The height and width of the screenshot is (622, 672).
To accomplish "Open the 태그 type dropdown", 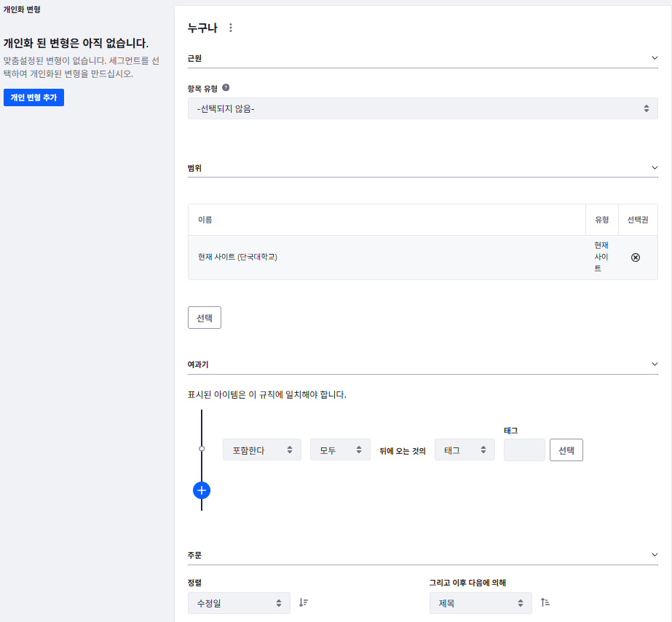I will (464, 450).
